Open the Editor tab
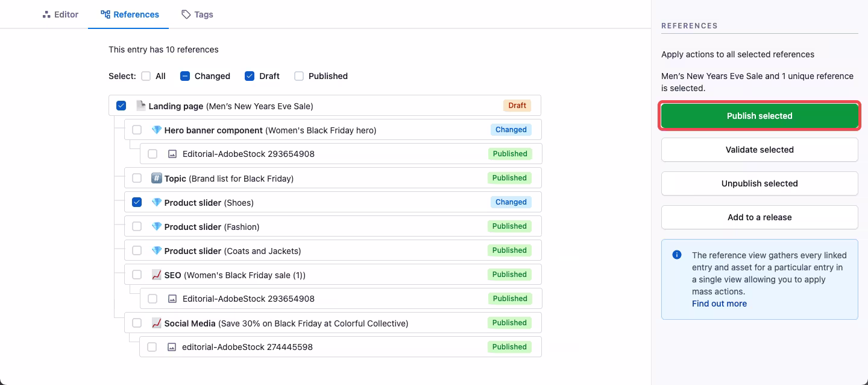 60,14
